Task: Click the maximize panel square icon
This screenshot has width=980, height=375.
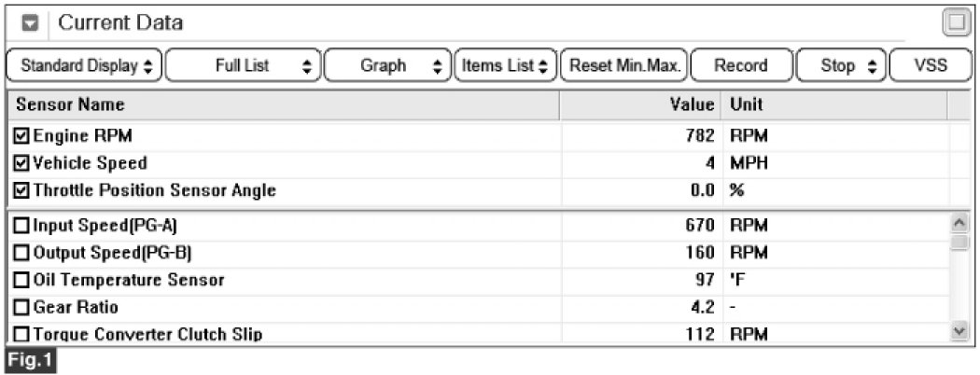Action: click(x=957, y=23)
